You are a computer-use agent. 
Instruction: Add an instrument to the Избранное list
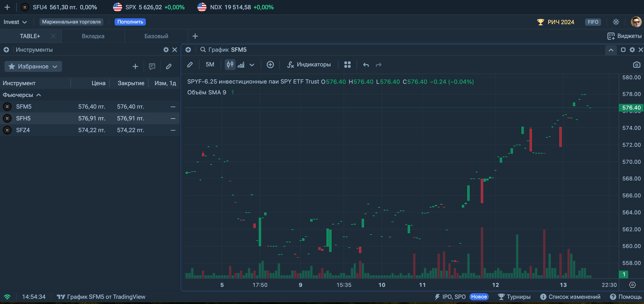click(x=135, y=66)
